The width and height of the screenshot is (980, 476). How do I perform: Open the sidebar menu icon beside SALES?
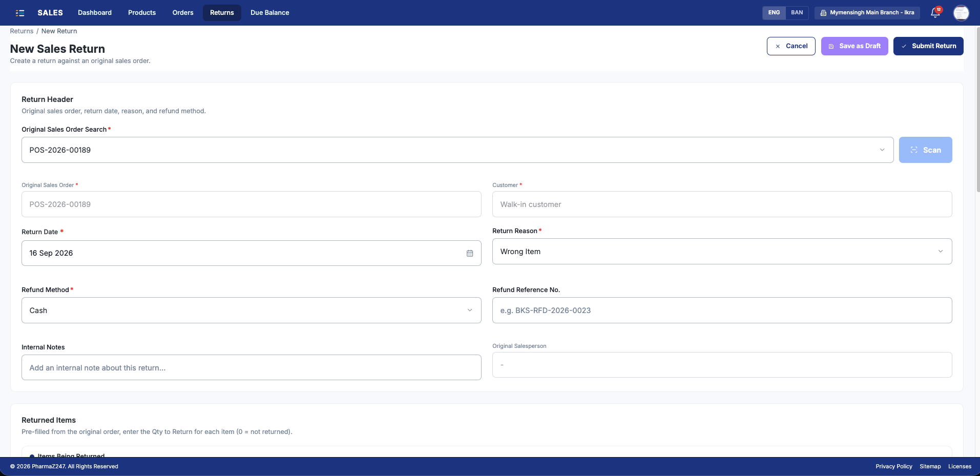20,13
